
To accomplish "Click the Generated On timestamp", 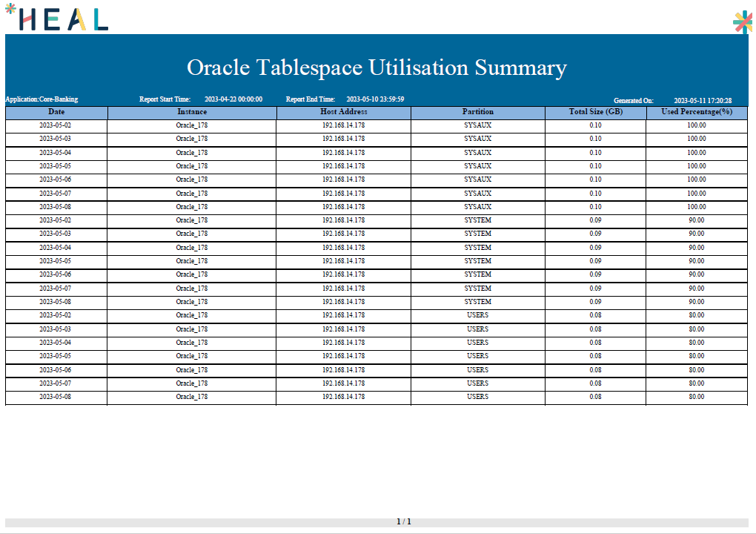I will pyautogui.click(x=703, y=100).
